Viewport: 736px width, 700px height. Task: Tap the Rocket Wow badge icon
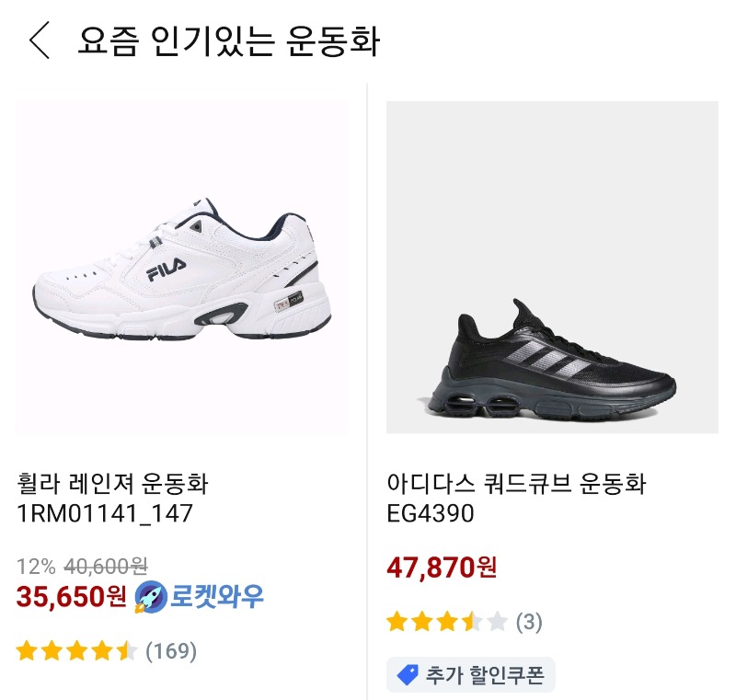point(148,598)
